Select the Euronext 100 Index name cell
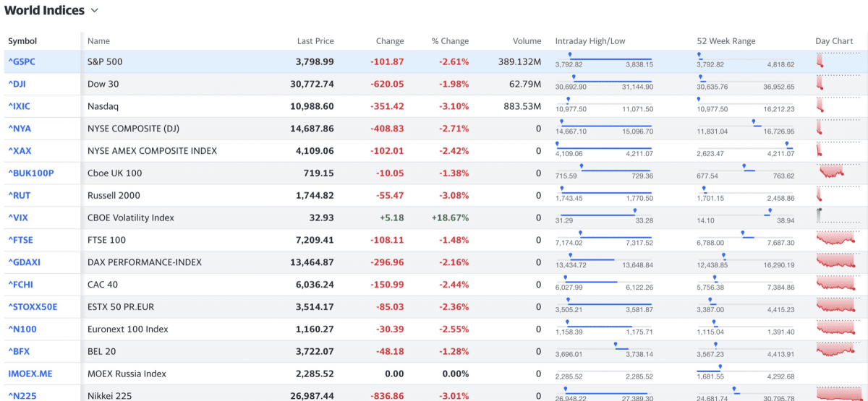 [128, 329]
